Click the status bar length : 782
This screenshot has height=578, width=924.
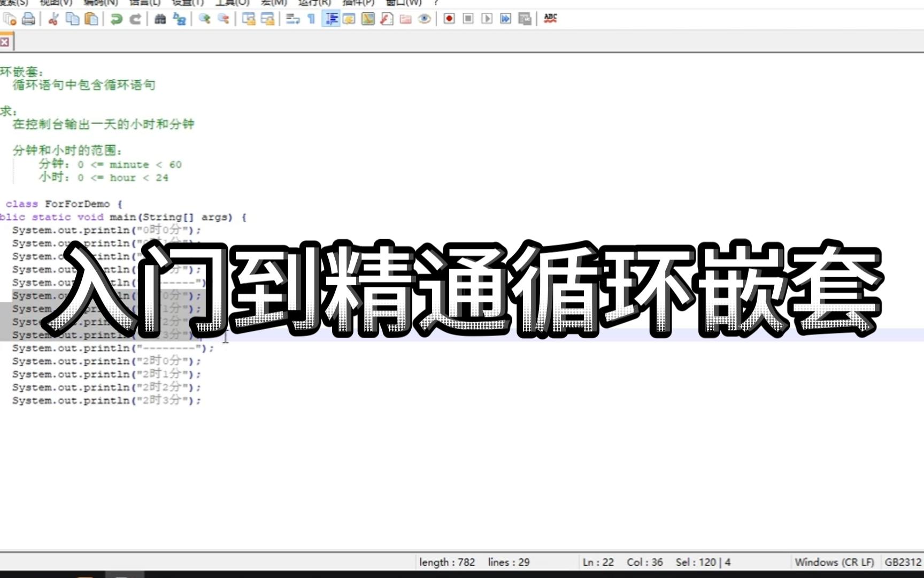click(447, 562)
